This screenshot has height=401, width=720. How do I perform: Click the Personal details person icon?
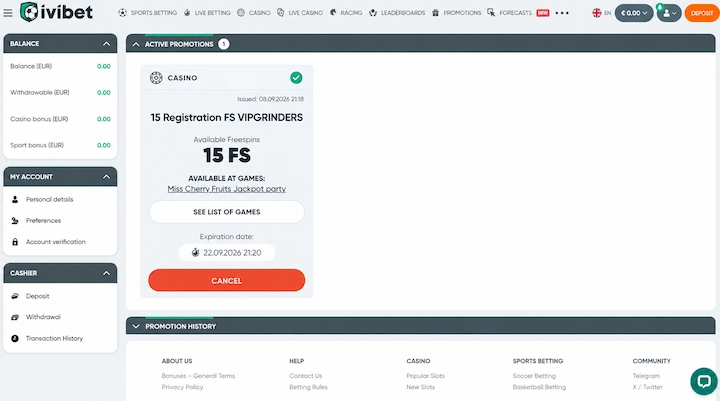pyautogui.click(x=15, y=199)
